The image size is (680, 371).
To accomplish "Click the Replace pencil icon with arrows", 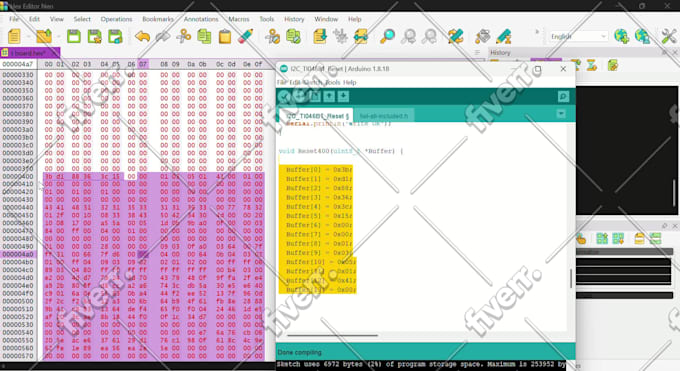I will tap(455, 36).
